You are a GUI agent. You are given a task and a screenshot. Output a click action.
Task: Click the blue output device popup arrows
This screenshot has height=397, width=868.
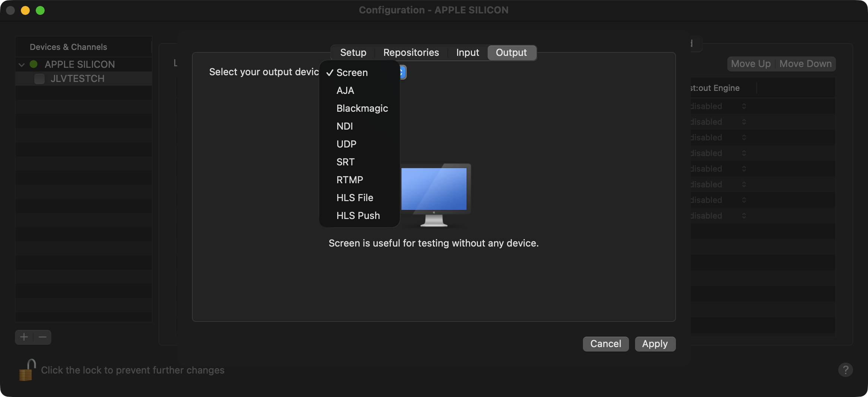pos(402,72)
